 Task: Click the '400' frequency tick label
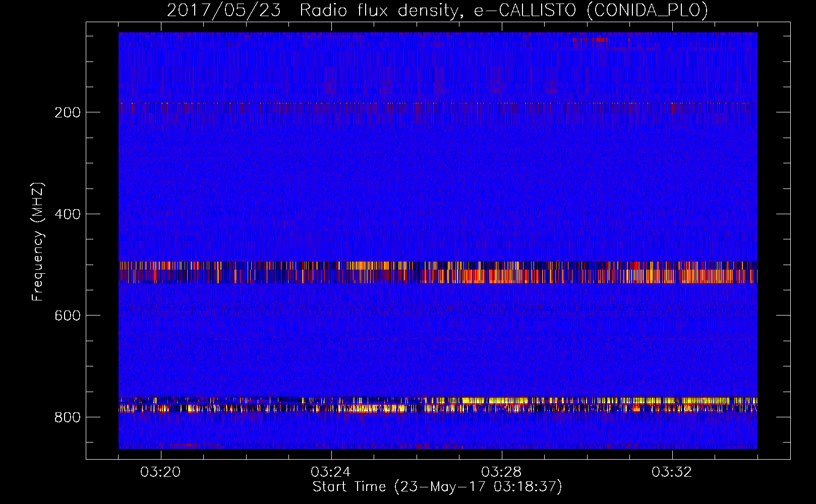67,214
